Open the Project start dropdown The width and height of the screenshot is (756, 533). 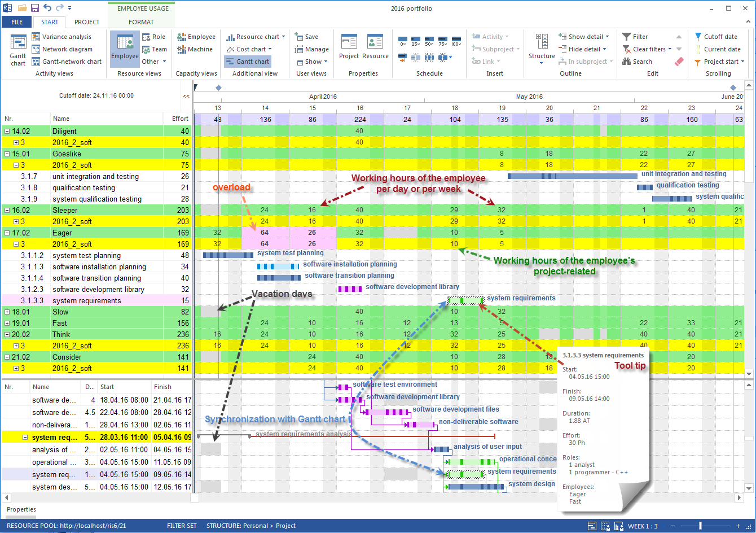[719, 62]
